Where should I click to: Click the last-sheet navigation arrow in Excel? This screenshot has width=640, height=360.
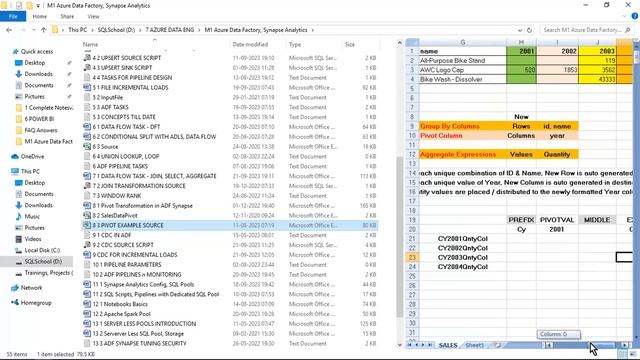pos(430,345)
